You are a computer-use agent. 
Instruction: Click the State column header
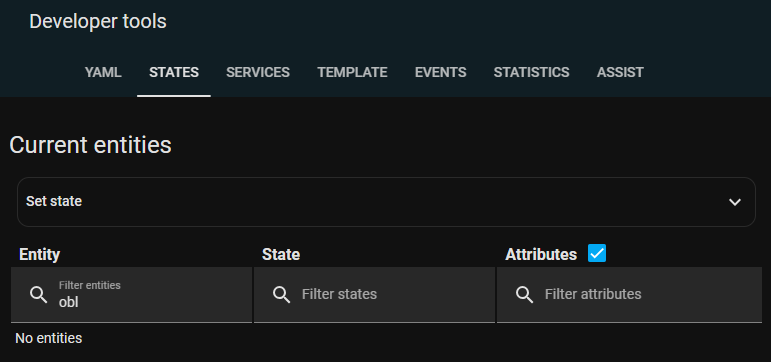pyautogui.click(x=281, y=254)
